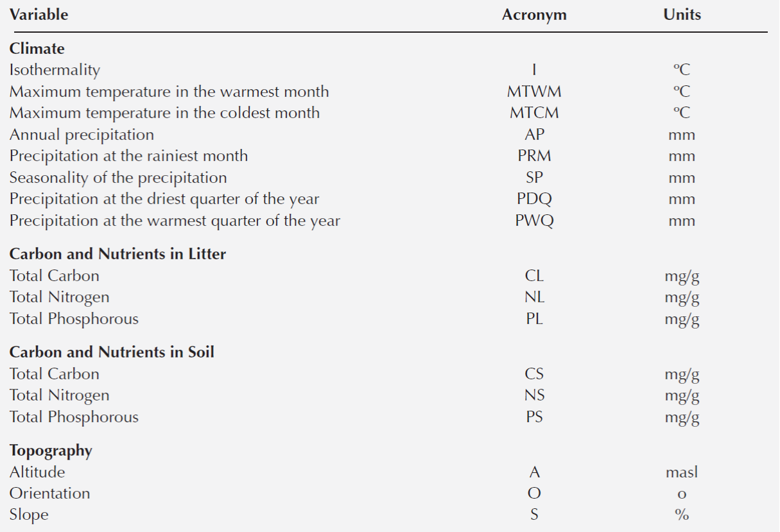This screenshot has width=780, height=532.
Task: Select the Annual precipitation row label
Action: point(82,135)
